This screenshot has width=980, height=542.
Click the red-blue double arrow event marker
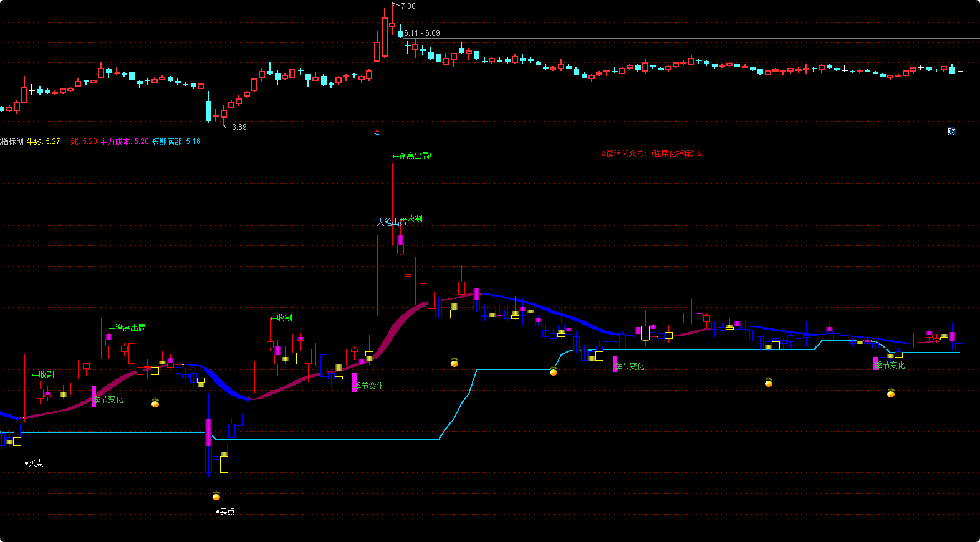(377, 132)
